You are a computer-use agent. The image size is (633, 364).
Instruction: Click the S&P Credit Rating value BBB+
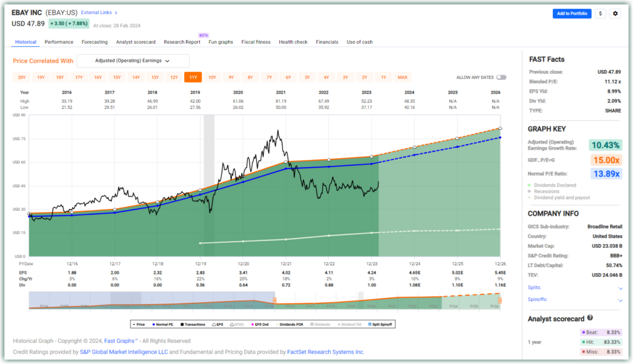click(x=616, y=256)
